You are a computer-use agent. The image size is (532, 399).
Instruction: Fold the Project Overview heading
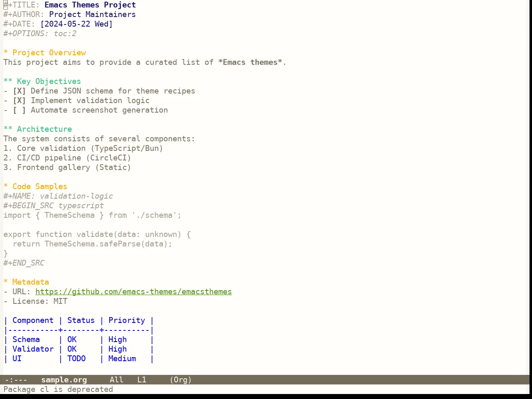point(44,53)
